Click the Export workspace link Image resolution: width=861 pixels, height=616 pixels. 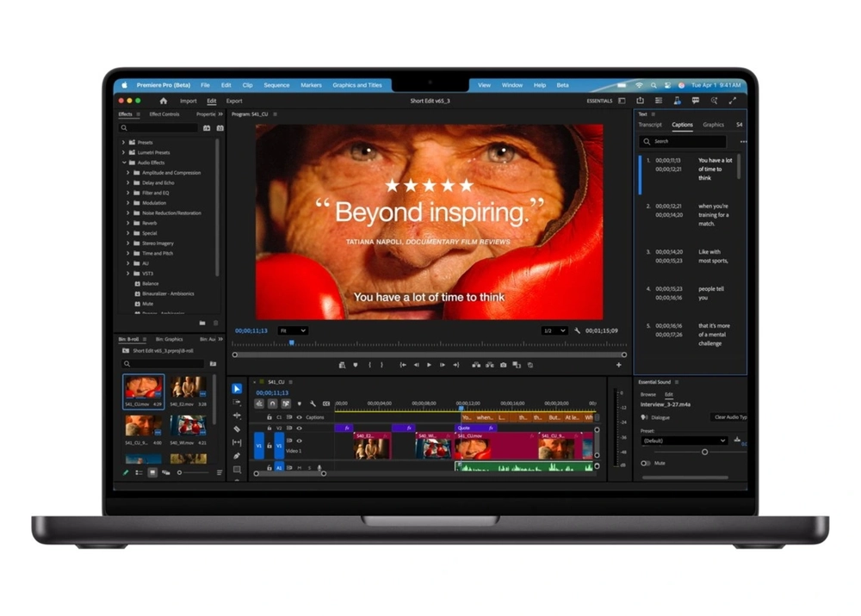(234, 101)
